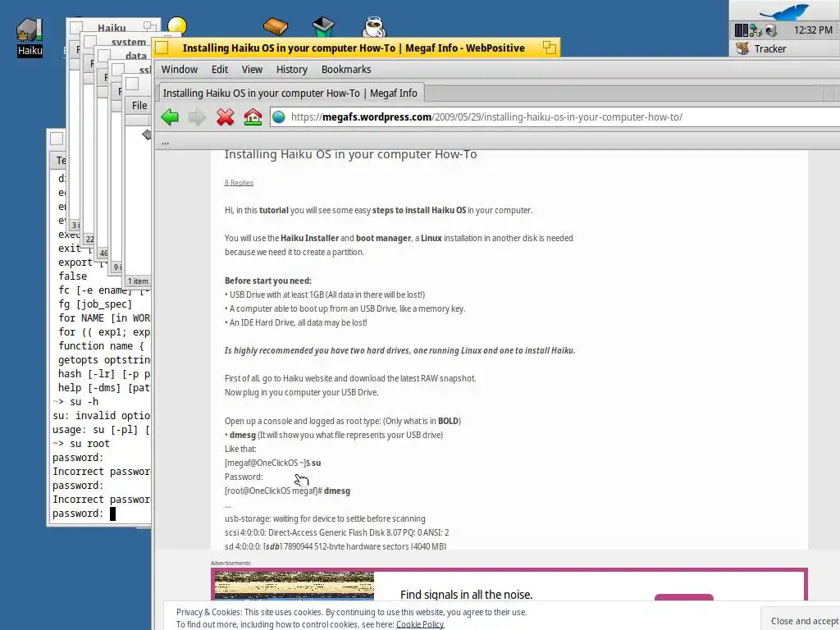
Task: Go back with the green left arrow
Action: click(x=170, y=116)
